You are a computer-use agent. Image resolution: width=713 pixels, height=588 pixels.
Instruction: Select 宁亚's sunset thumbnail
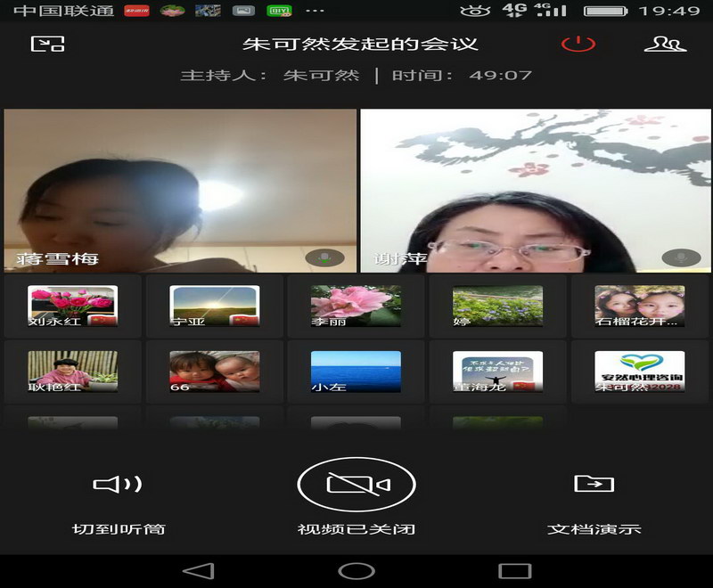coord(215,306)
